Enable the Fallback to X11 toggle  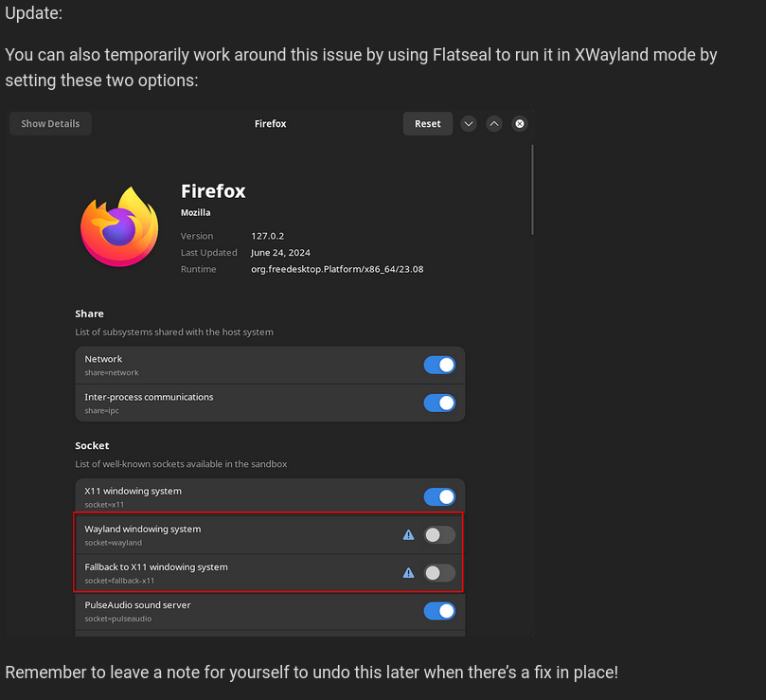439,572
